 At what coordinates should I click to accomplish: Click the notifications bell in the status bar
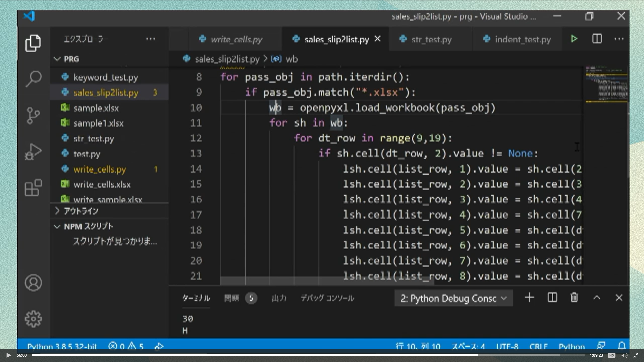pyautogui.click(x=622, y=345)
